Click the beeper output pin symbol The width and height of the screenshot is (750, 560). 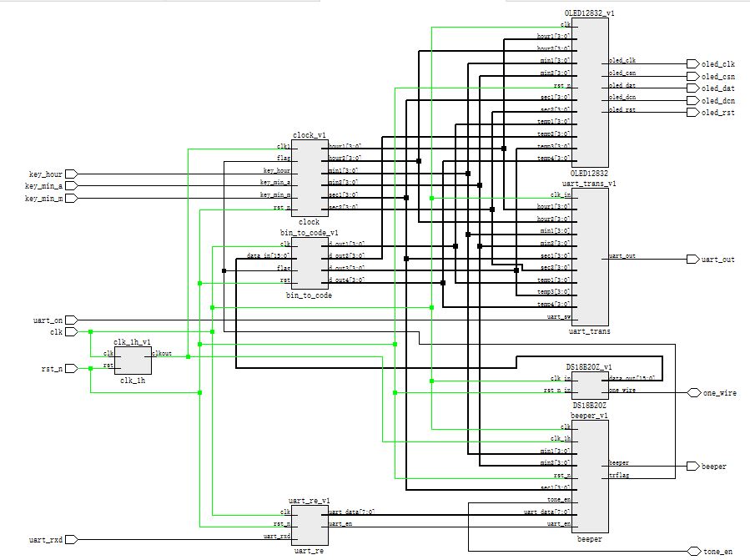tap(693, 466)
